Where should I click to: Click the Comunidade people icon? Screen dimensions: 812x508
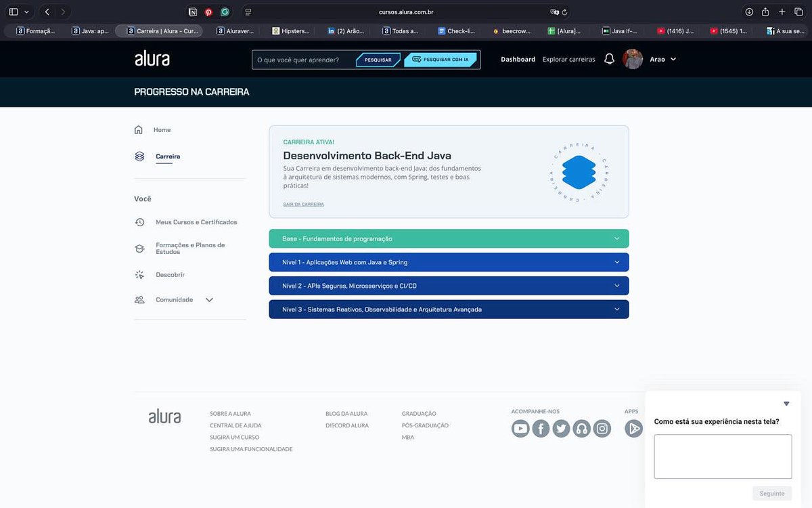click(139, 299)
